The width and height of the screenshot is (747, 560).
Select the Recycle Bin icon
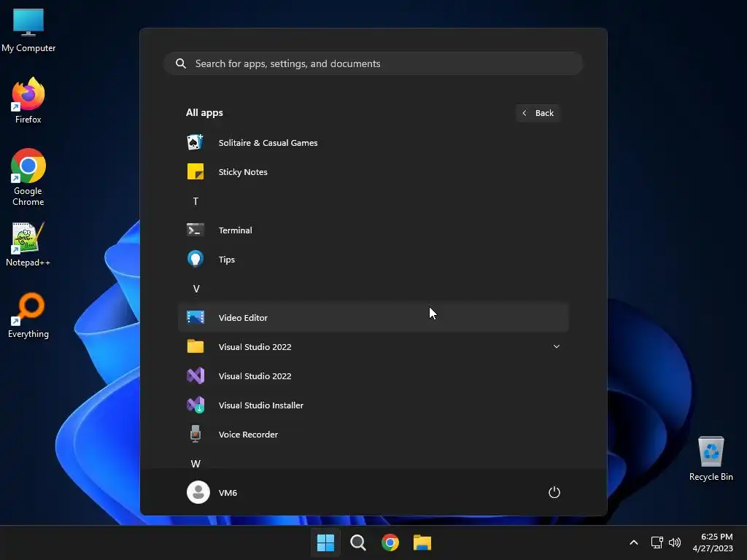[x=711, y=459]
